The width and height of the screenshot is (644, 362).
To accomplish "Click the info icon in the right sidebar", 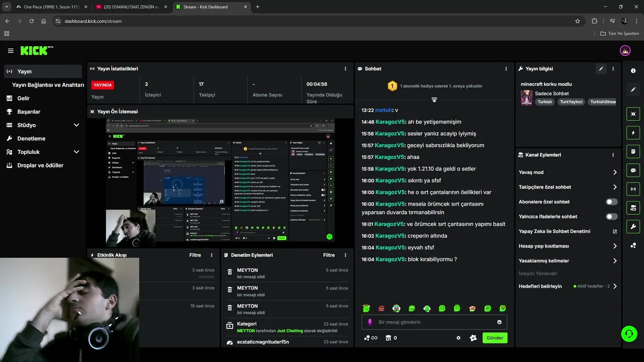I will pos(633,71).
